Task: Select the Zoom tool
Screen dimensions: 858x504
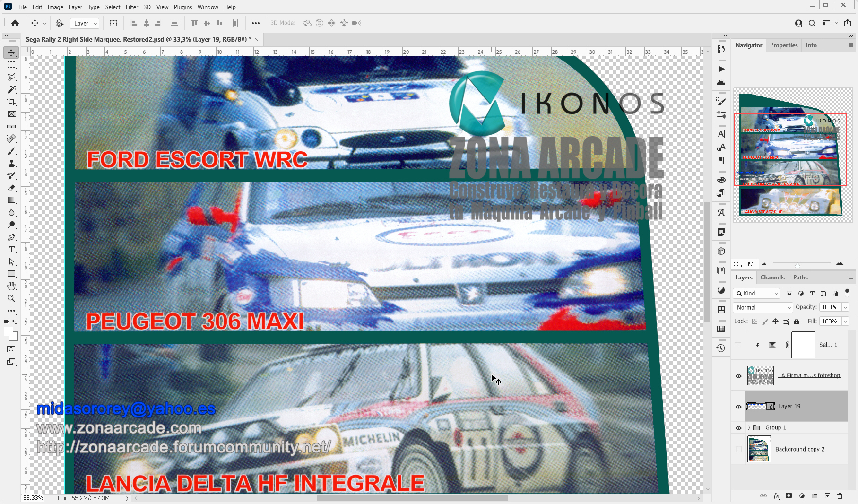Action: point(11,298)
